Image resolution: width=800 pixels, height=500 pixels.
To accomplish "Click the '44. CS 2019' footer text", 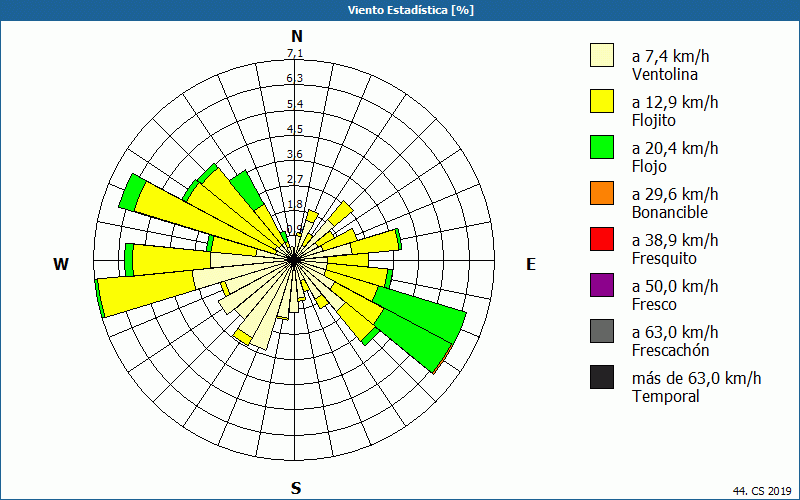I will [762, 491].
